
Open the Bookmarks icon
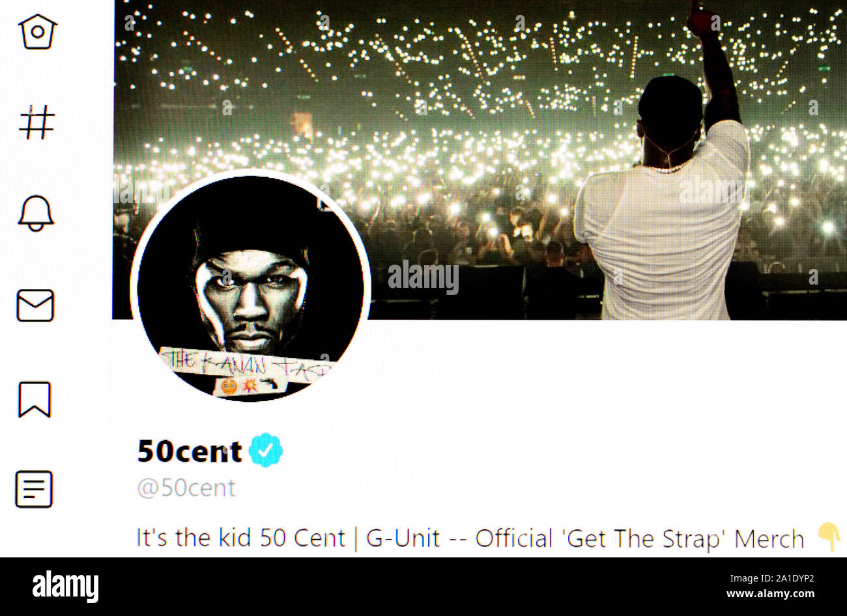[35, 399]
